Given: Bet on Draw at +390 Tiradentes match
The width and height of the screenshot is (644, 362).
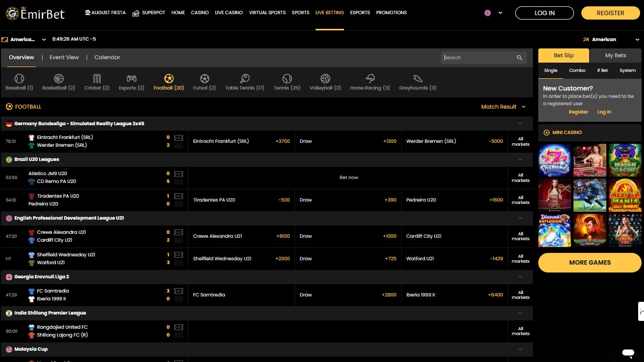Looking at the screenshot, I should click(x=348, y=200).
